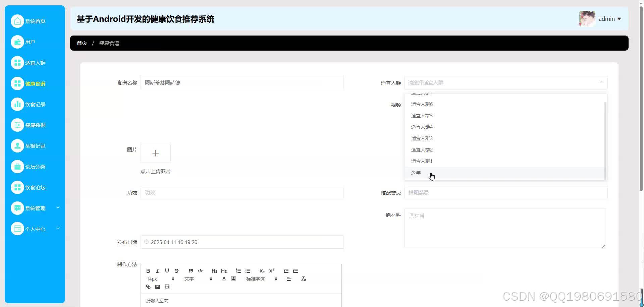Click 点击上传图片 to upload a picture

pos(155,171)
